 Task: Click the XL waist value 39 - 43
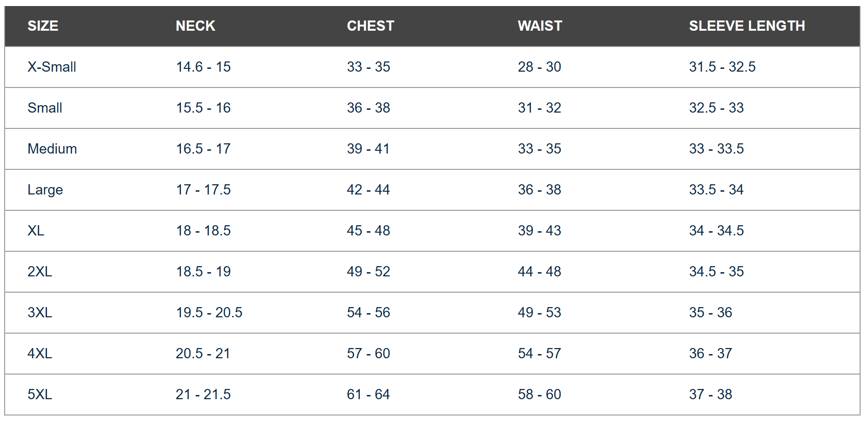point(539,231)
